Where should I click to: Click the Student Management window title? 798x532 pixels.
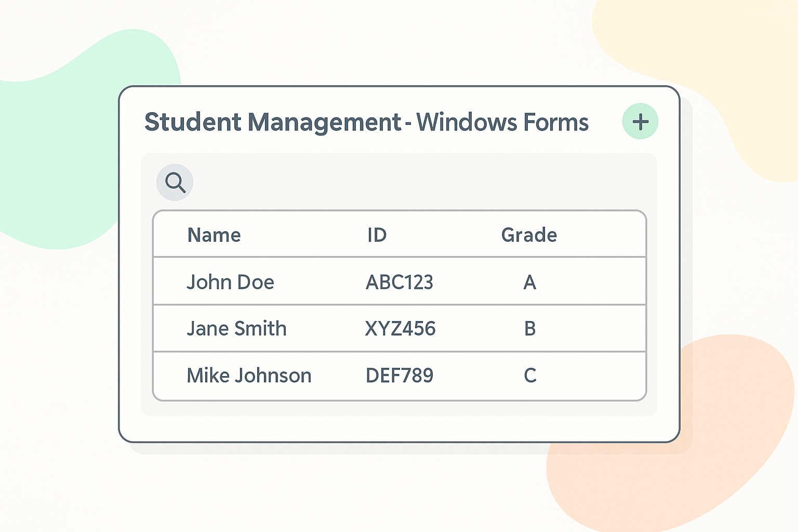[x=366, y=122]
